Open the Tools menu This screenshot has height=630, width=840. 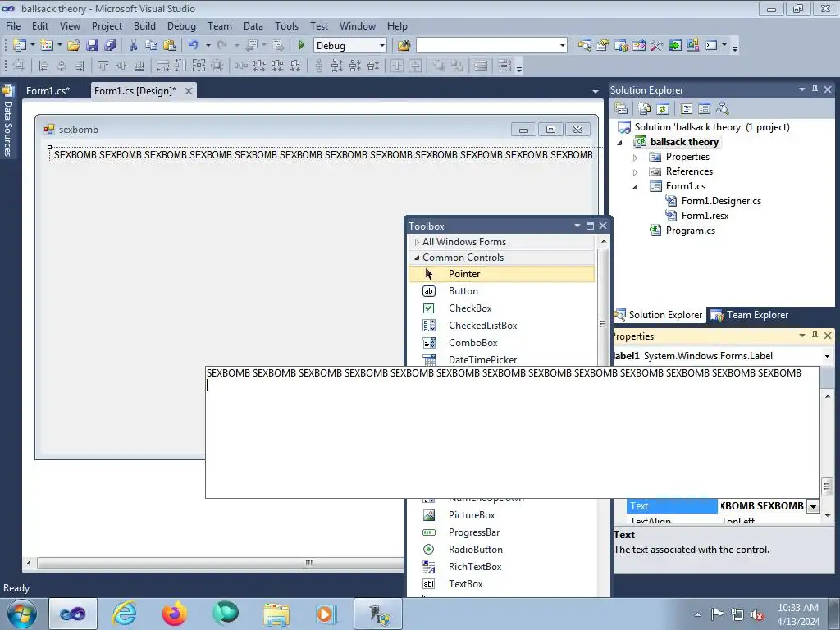[x=286, y=25]
